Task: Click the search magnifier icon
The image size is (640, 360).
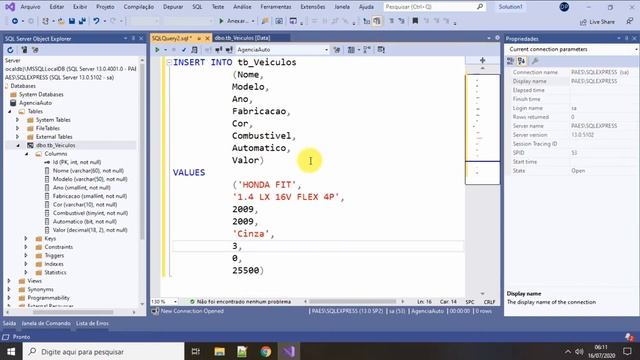Action: pos(480,7)
